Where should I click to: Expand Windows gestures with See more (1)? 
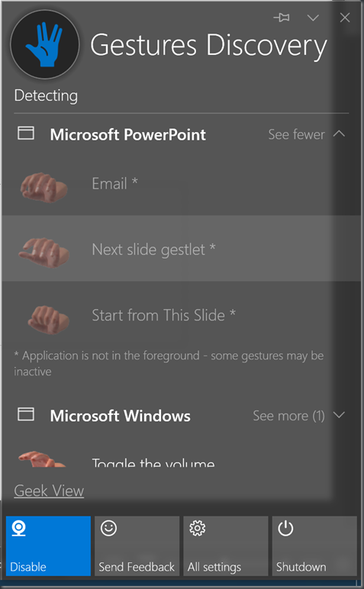click(x=288, y=416)
